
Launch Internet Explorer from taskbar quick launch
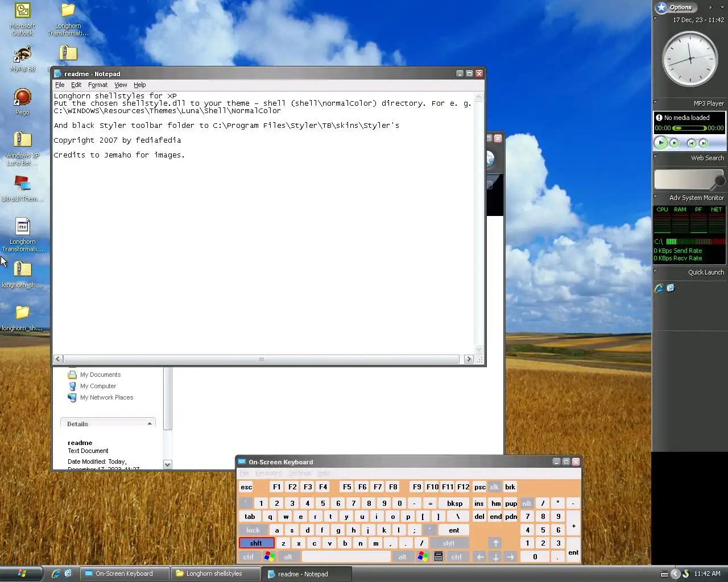click(56, 573)
